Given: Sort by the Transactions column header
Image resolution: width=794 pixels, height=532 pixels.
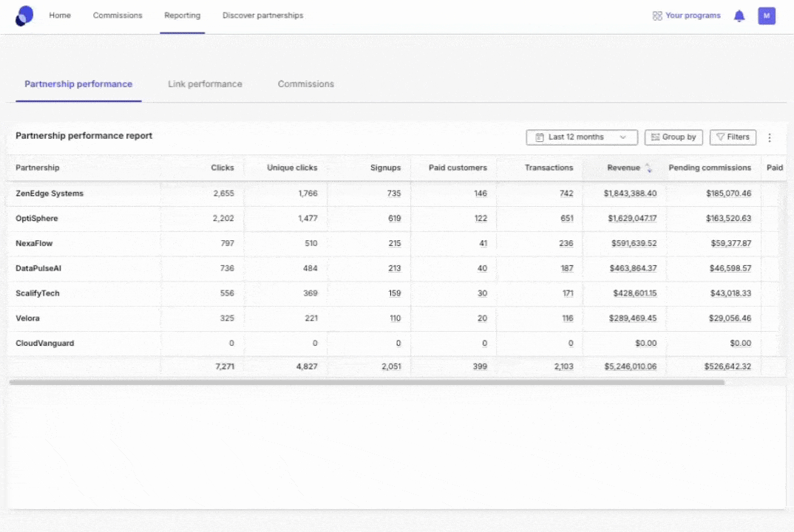Looking at the screenshot, I should [x=549, y=168].
